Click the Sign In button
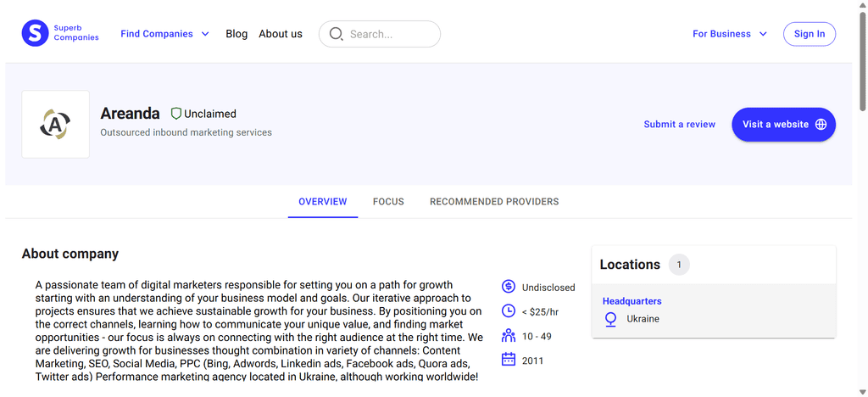The image size is (868, 397). coord(810,34)
